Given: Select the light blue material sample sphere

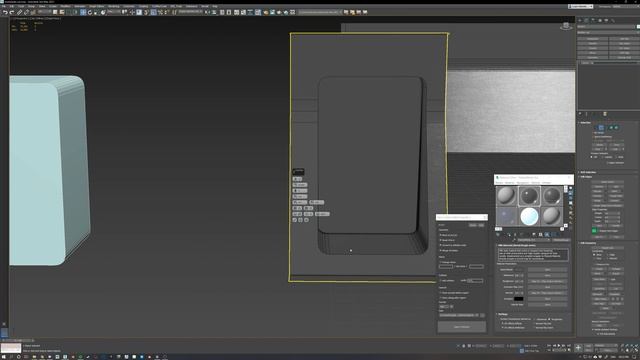Looking at the screenshot, I should (529, 216).
